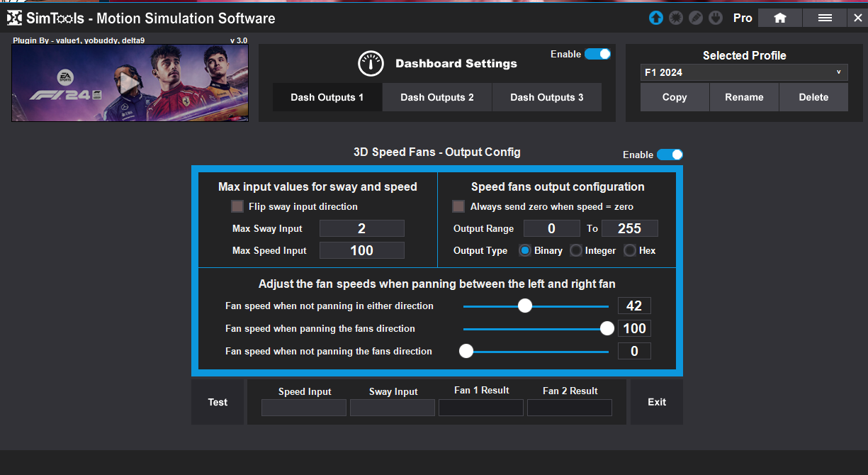This screenshot has height=475, width=868.
Task: Open the Selected Profile F1 2024 dropdown
Action: tap(744, 72)
